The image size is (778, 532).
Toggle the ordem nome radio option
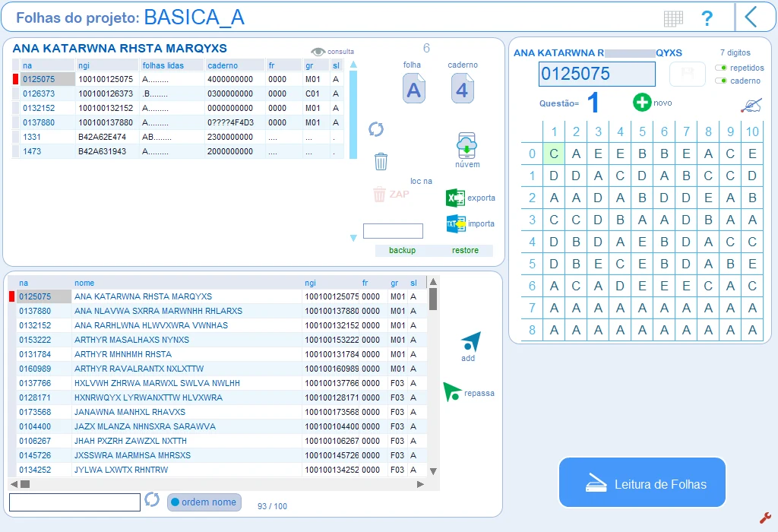point(204,502)
